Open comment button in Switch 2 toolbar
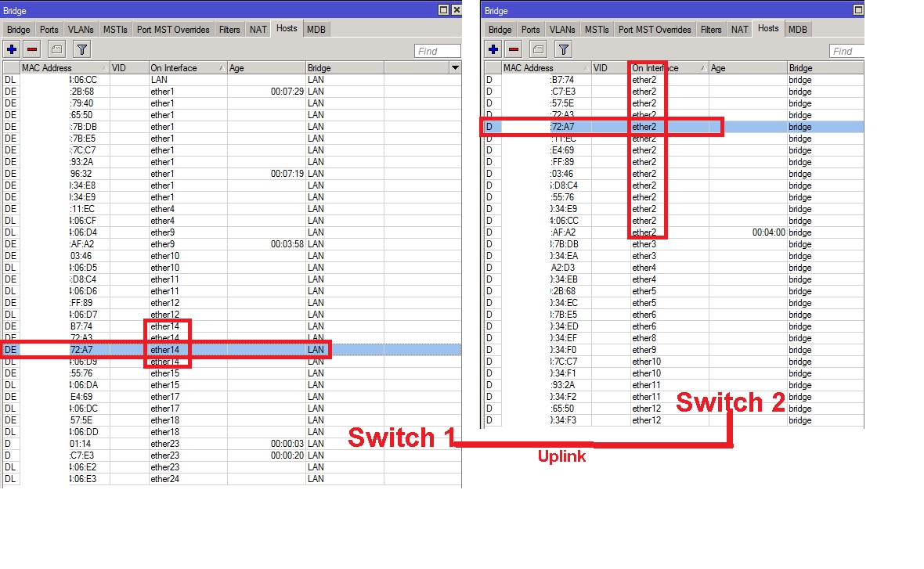 (538, 49)
